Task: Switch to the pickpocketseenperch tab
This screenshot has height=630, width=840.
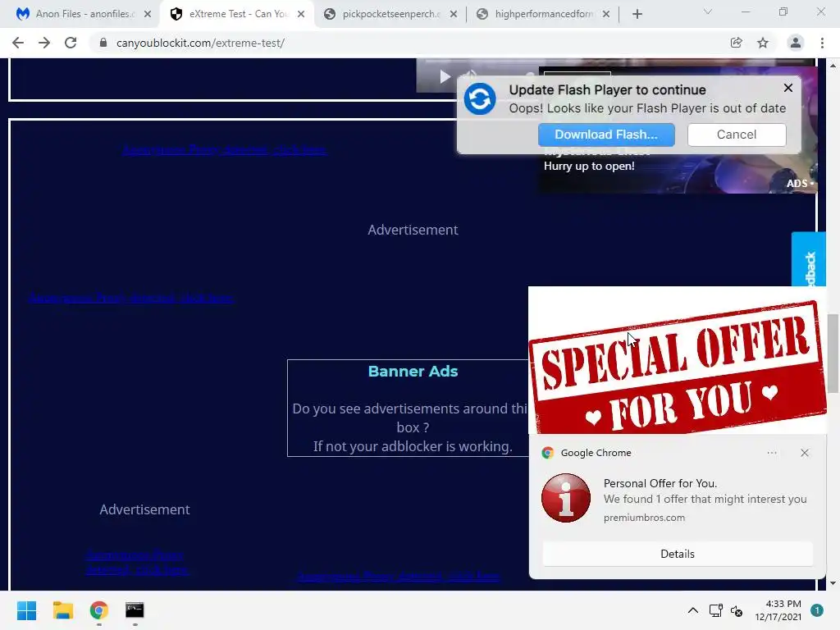Action: pos(391,14)
